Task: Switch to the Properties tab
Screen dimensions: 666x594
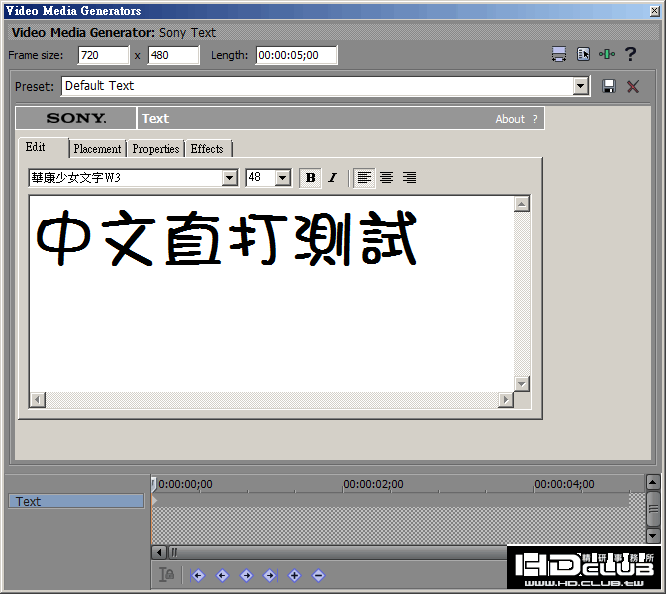Action: click(x=155, y=149)
